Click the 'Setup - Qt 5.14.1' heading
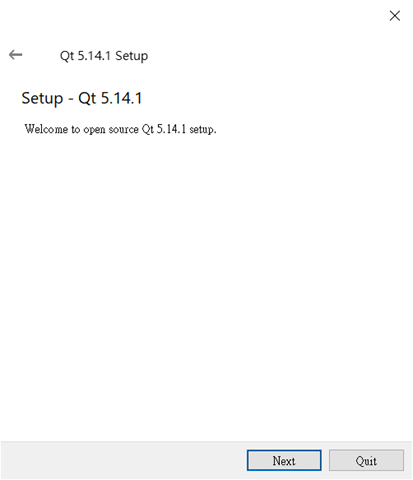 (82, 98)
